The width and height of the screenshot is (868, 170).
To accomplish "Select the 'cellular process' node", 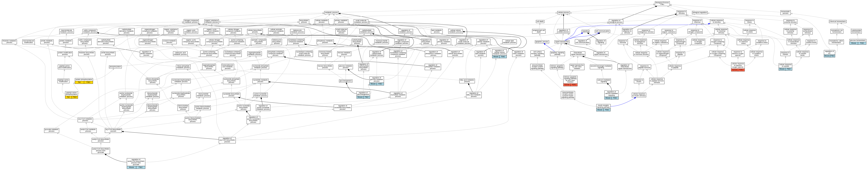I will [x=563, y=13].
